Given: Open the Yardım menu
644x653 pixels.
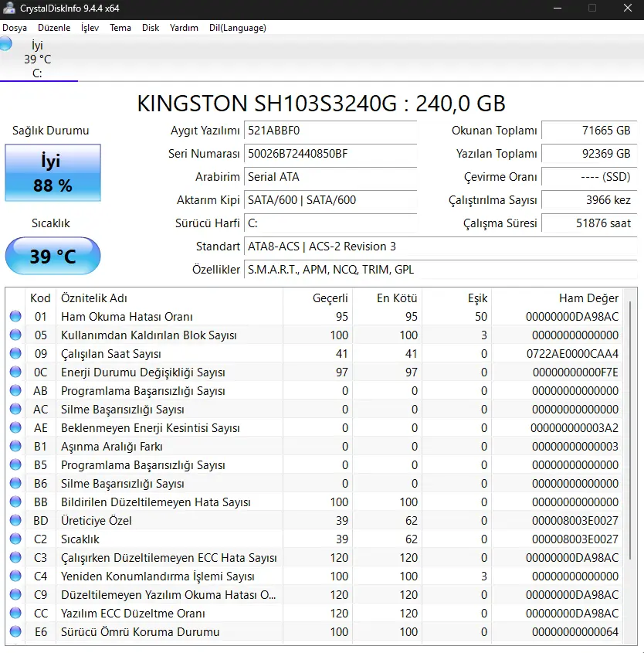Looking at the screenshot, I should click(x=184, y=28).
